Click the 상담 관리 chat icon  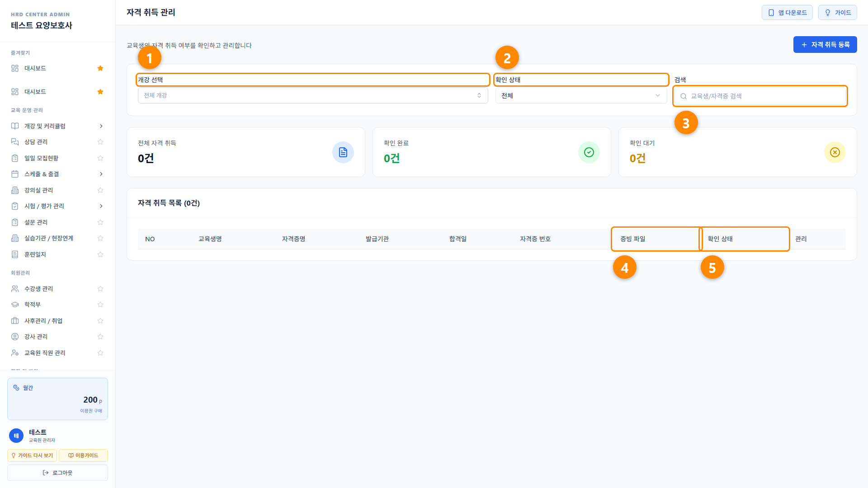pos(15,142)
